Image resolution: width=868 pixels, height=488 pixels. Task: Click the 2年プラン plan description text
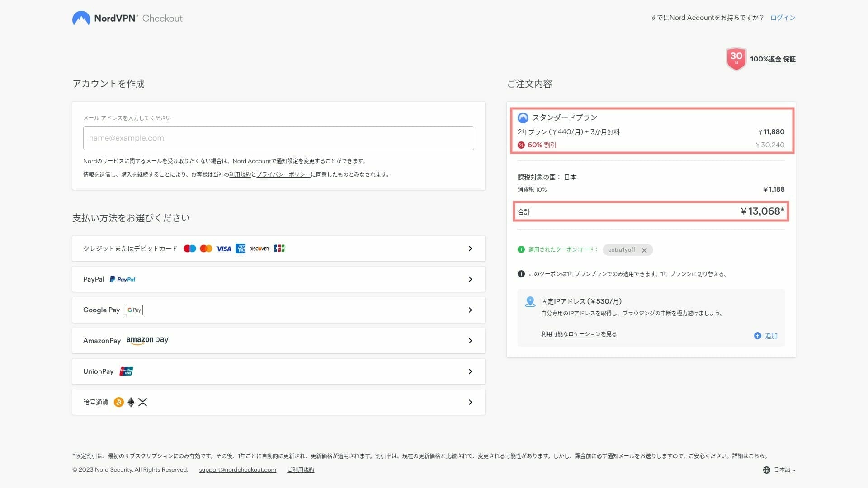pos(569,132)
